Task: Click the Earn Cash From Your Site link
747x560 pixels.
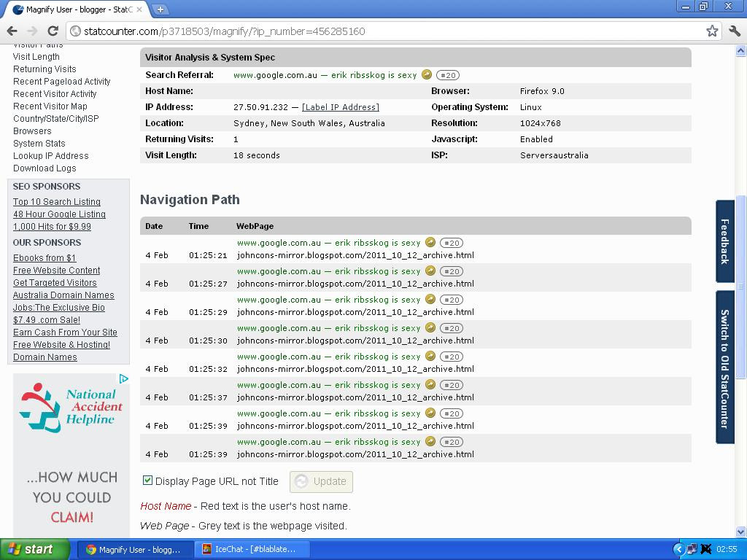Action: tap(65, 332)
